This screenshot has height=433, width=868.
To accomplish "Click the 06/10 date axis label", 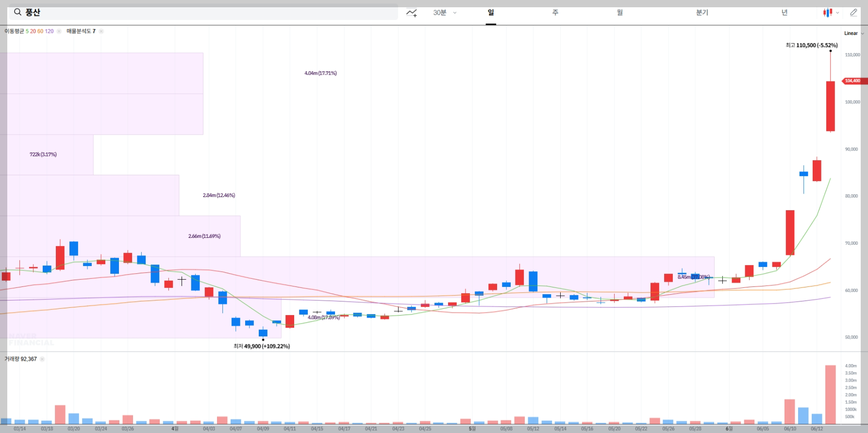I will point(790,429).
